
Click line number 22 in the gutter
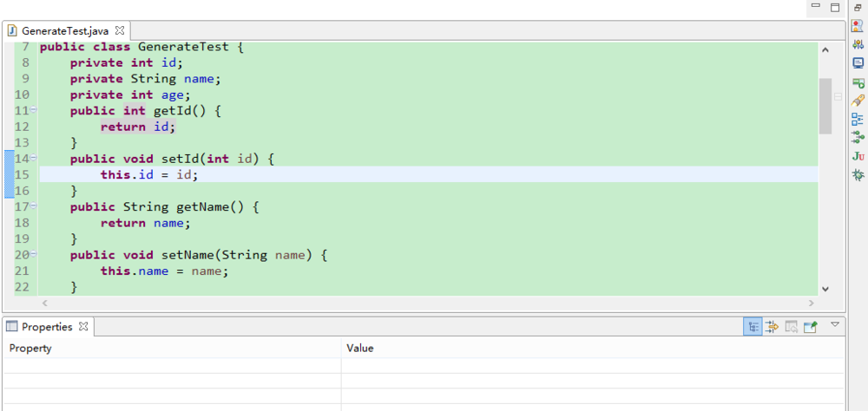(x=23, y=287)
